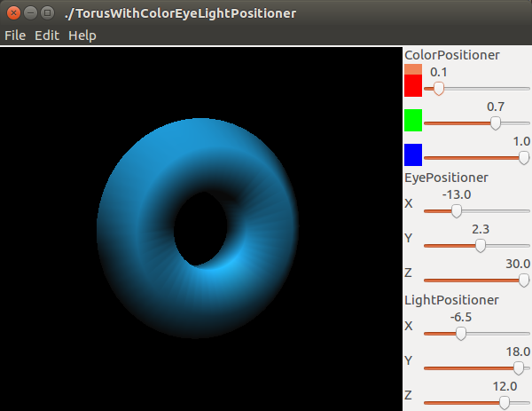The height and width of the screenshot is (411, 532).
Task: Click the eye X value -13.0
Action: (457, 194)
